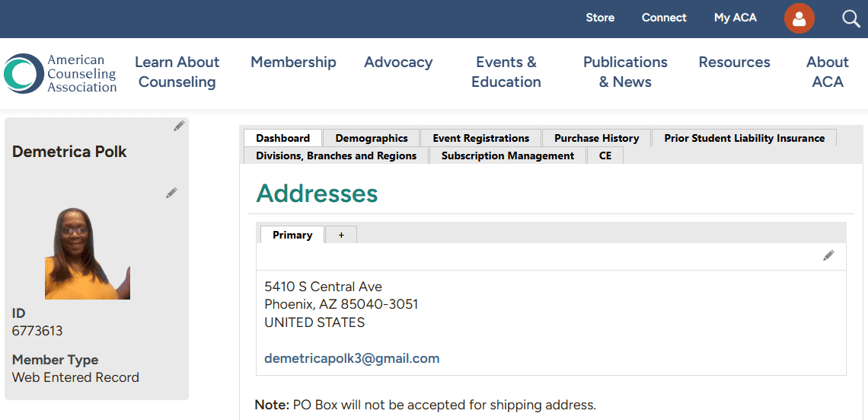Go to Divisions, Branches and Regions tab

pos(336,155)
